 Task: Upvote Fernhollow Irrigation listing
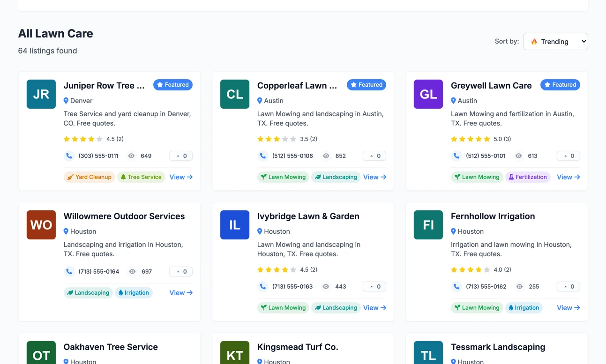569,287
